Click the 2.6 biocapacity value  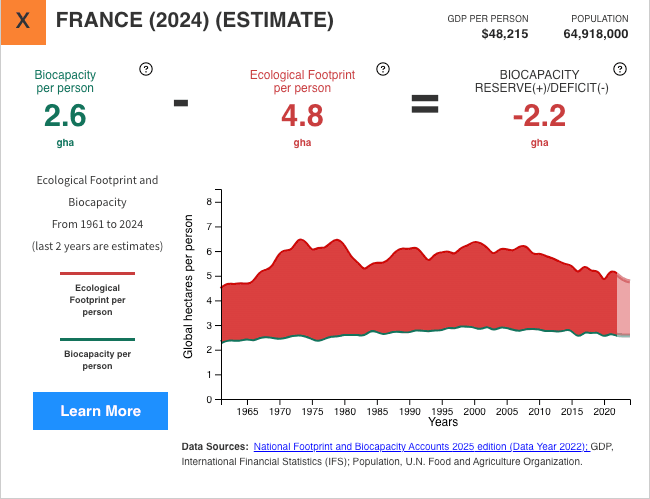pyautogui.click(x=65, y=116)
